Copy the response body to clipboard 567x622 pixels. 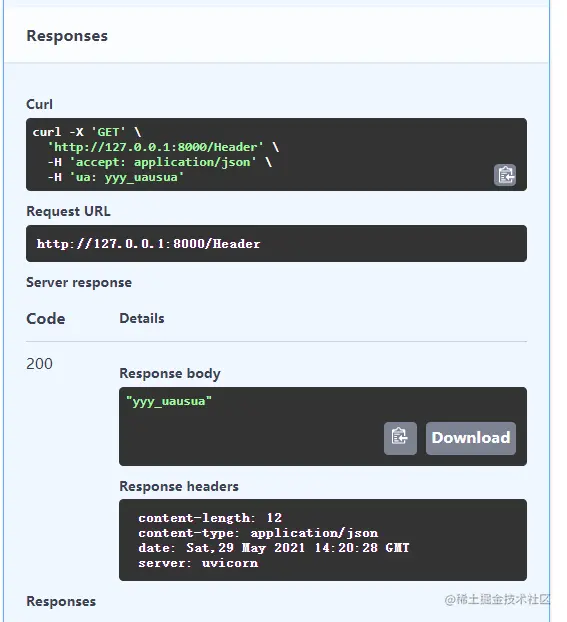click(400, 438)
